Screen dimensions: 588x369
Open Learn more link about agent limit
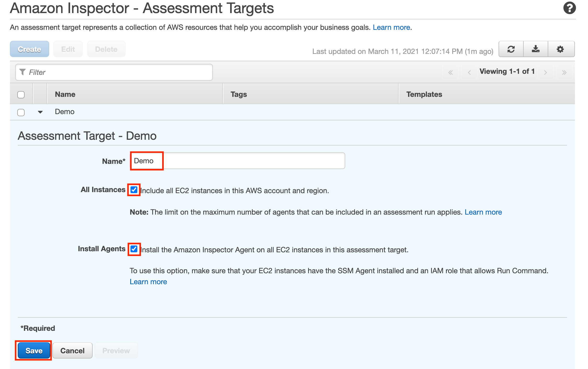[483, 212]
